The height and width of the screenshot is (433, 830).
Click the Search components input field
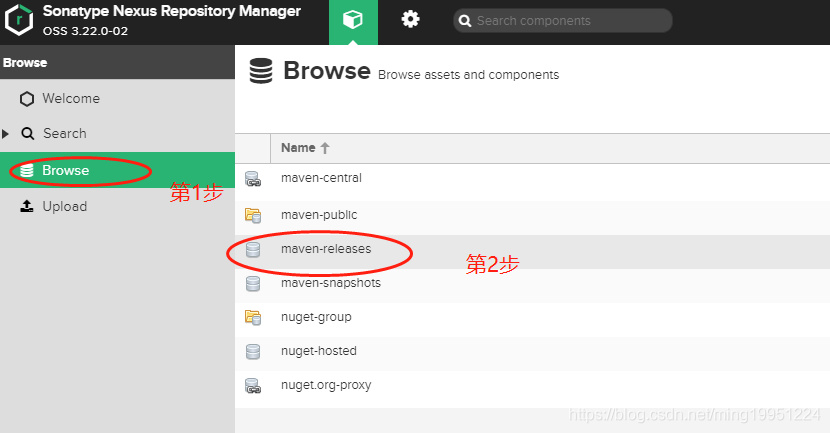[x=563, y=21]
